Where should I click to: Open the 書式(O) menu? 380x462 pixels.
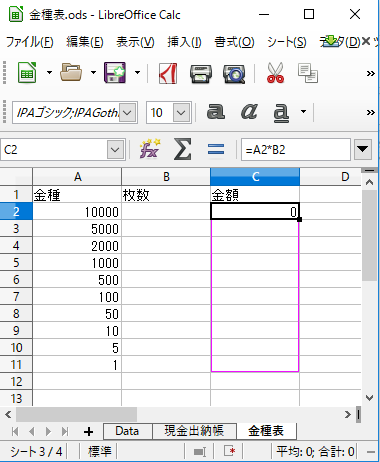[234, 42]
